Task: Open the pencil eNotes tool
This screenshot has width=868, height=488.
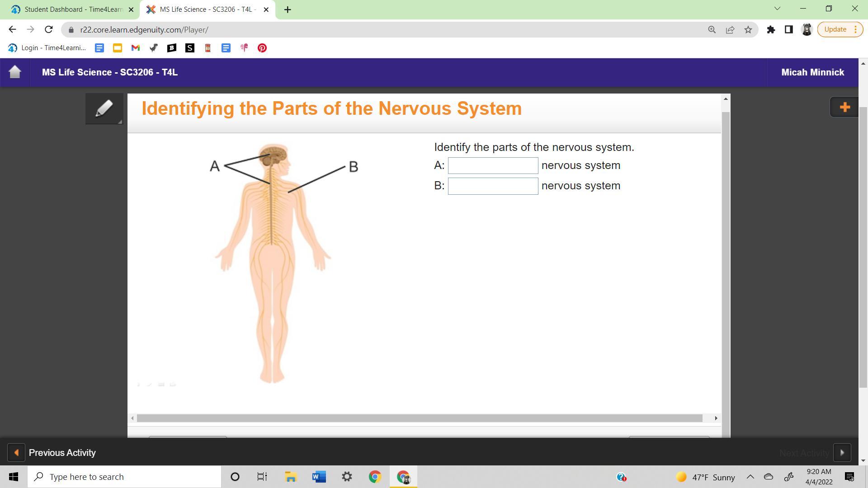Action: [104, 108]
